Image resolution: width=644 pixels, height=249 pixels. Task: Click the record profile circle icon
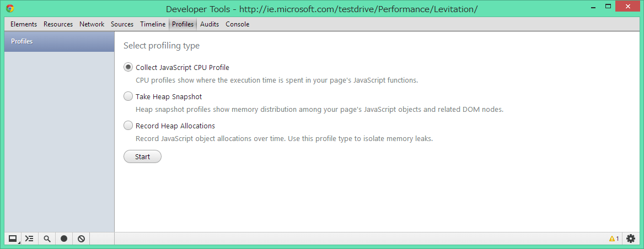[63, 239]
